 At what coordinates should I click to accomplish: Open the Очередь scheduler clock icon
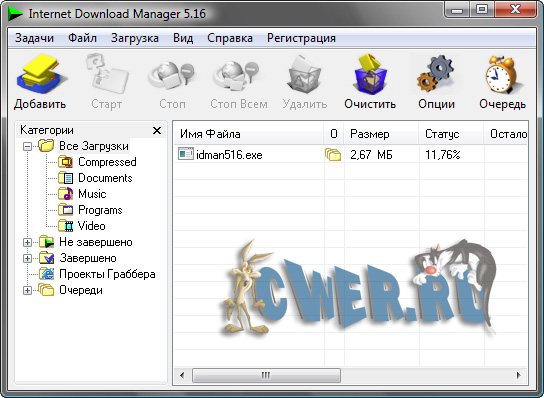(502, 74)
